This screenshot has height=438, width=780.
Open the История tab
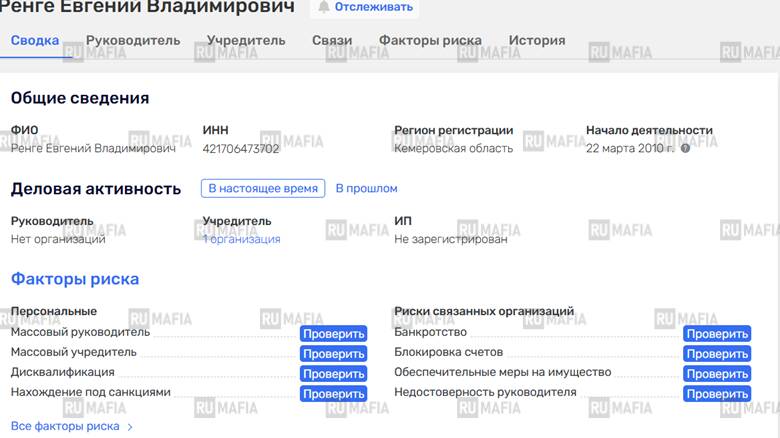[x=537, y=40]
